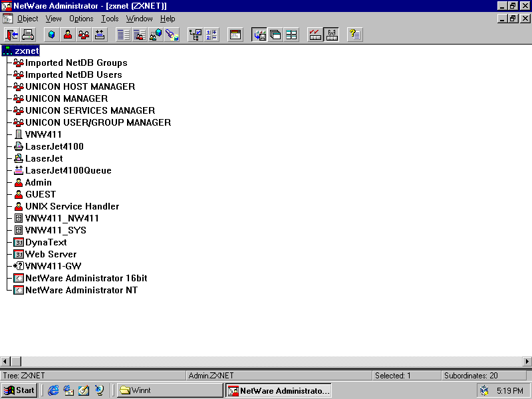Viewport: 532px width, 399px height.
Task: Click the NetWare Administrator taskbar button
Action: (279, 390)
